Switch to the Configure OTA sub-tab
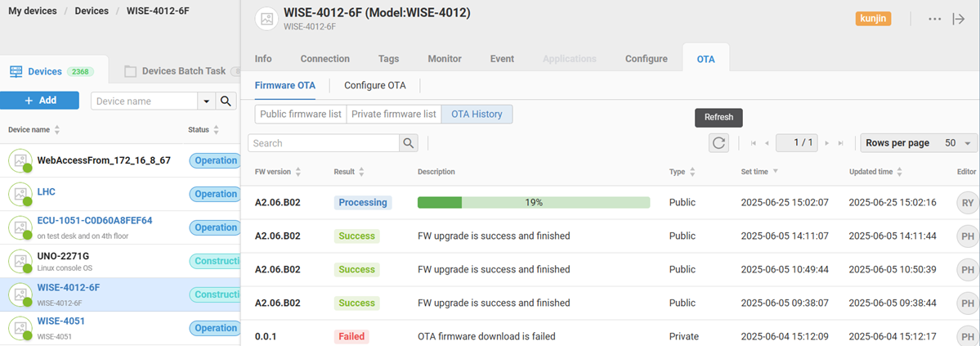The width and height of the screenshot is (980, 346). (374, 85)
